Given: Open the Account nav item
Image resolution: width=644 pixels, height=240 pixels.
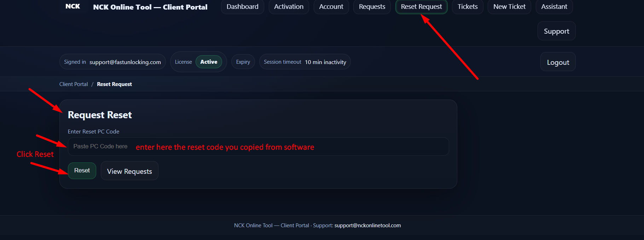Looking at the screenshot, I should coord(331,7).
